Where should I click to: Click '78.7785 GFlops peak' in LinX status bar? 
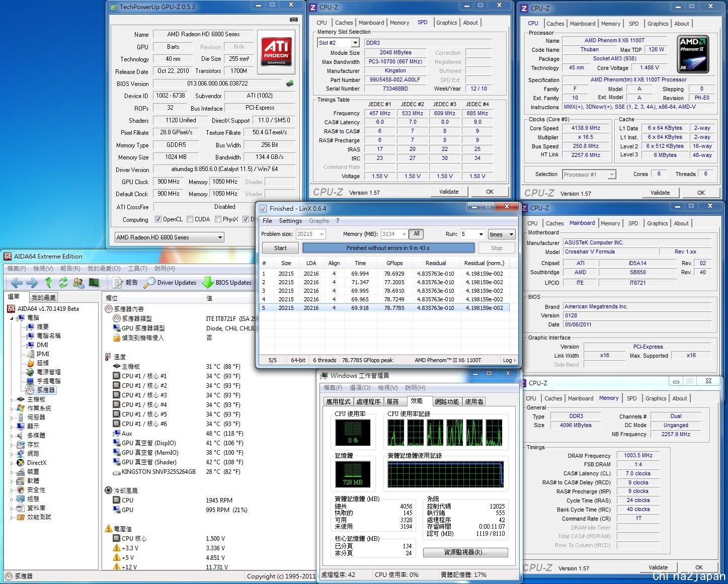click(x=367, y=360)
